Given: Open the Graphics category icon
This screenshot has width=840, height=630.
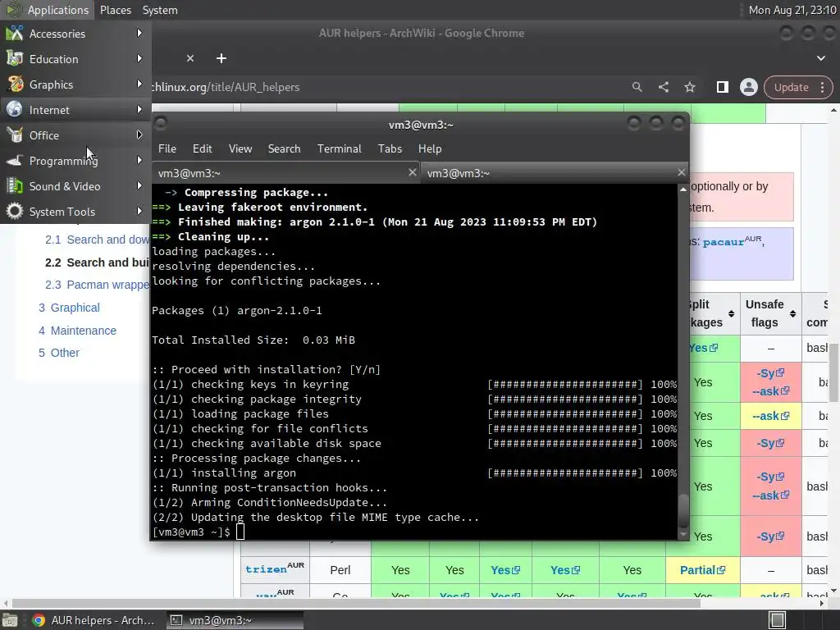Looking at the screenshot, I should coord(15,84).
